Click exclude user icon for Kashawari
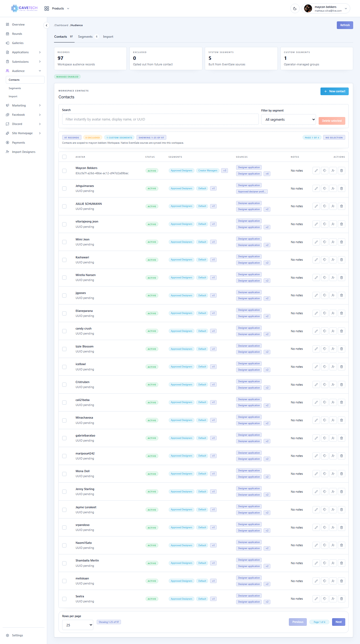The image size is (360, 644). click(x=333, y=260)
